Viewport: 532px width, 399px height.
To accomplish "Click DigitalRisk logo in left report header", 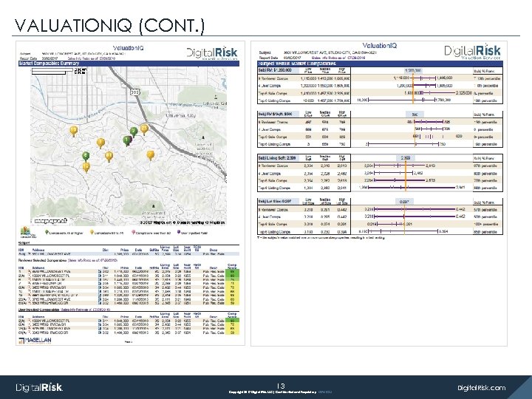I will coord(212,52).
